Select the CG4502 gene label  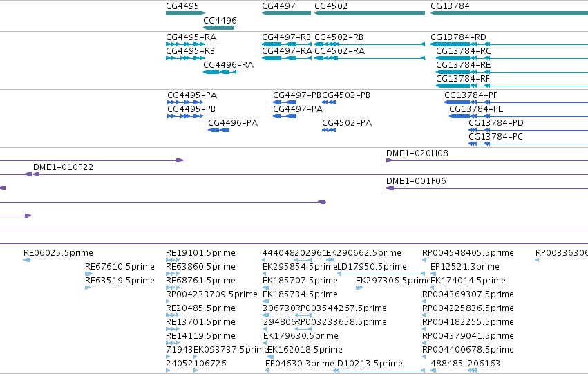coord(331,6)
